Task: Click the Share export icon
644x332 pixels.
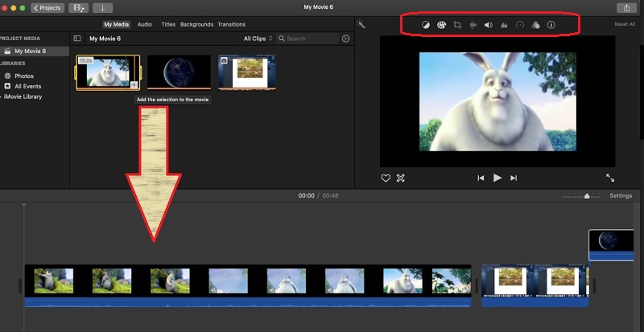Action: click(x=626, y=8)
